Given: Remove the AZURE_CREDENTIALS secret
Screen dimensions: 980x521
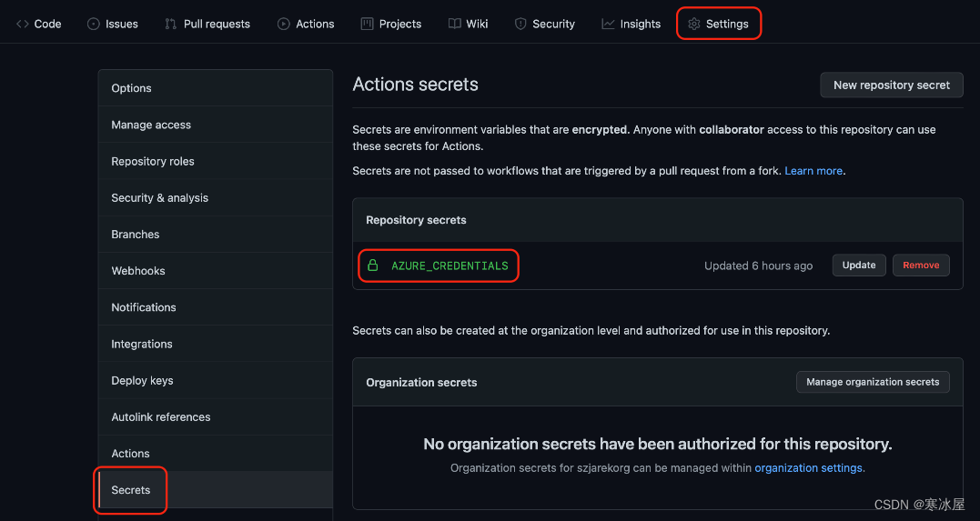Looking at the screenshot, I should pos(921,266).
